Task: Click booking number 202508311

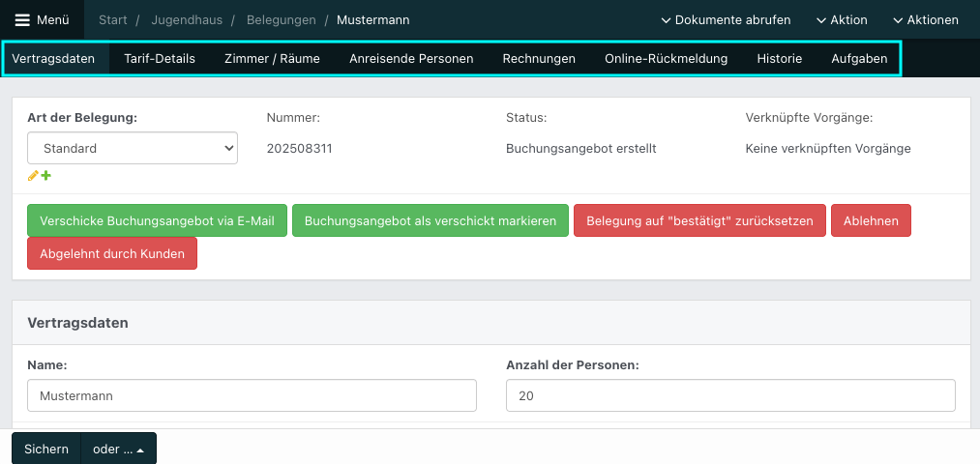Action: 299,149
